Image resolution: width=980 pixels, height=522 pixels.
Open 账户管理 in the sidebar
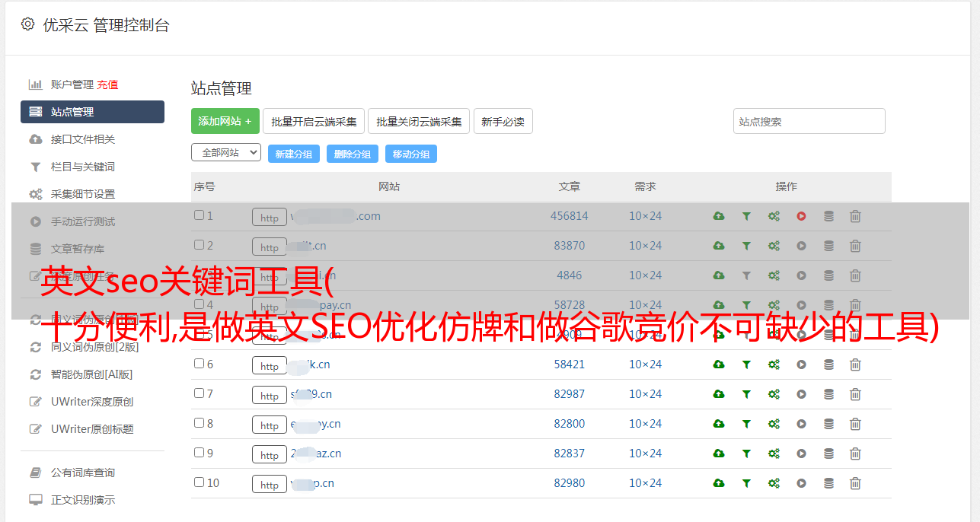[x=72, y=84]
